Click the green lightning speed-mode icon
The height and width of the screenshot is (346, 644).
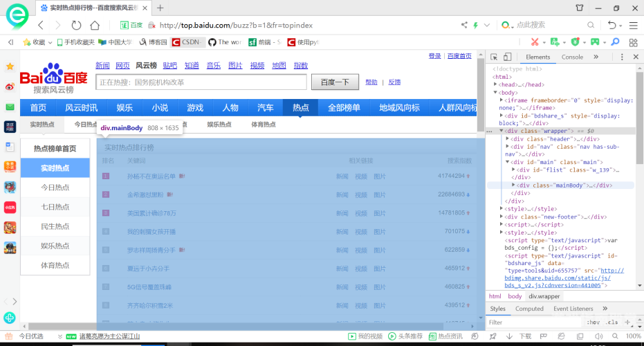coord(476,25)
